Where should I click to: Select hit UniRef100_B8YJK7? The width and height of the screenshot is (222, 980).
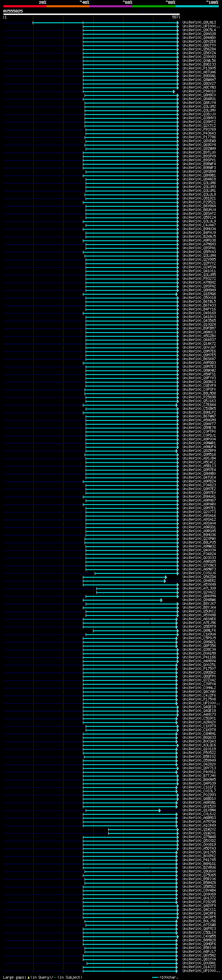click(199, 604)
